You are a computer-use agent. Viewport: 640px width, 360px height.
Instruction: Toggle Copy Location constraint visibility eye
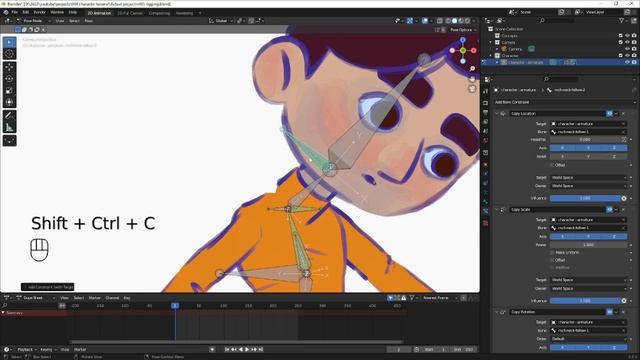pyautogui.click(x=609, y=113)
